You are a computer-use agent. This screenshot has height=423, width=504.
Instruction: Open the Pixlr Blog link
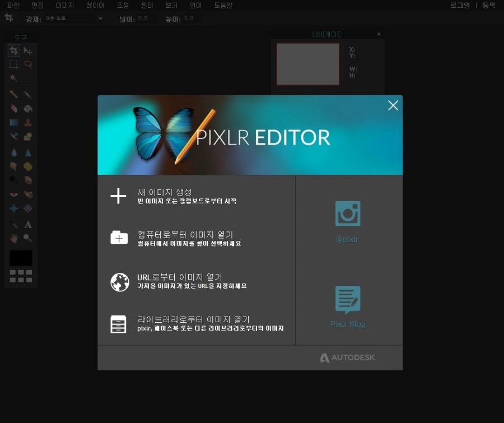(348, 307)
